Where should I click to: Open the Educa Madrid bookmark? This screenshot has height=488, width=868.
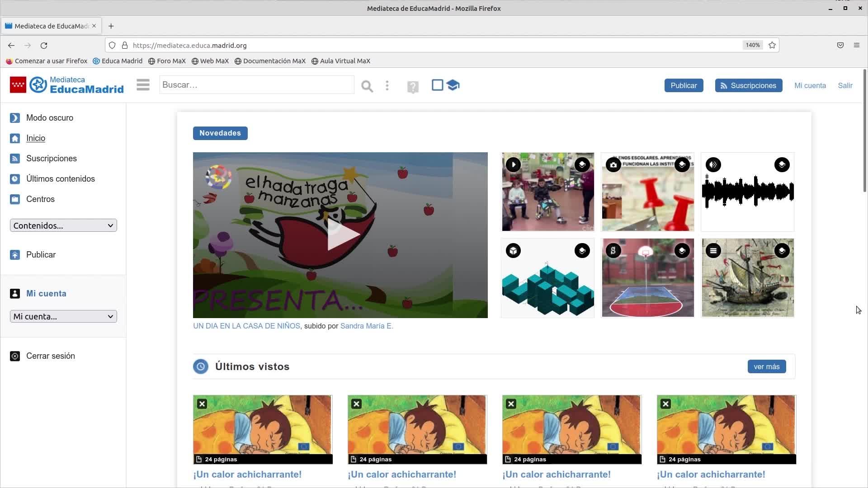coord(118,61)
